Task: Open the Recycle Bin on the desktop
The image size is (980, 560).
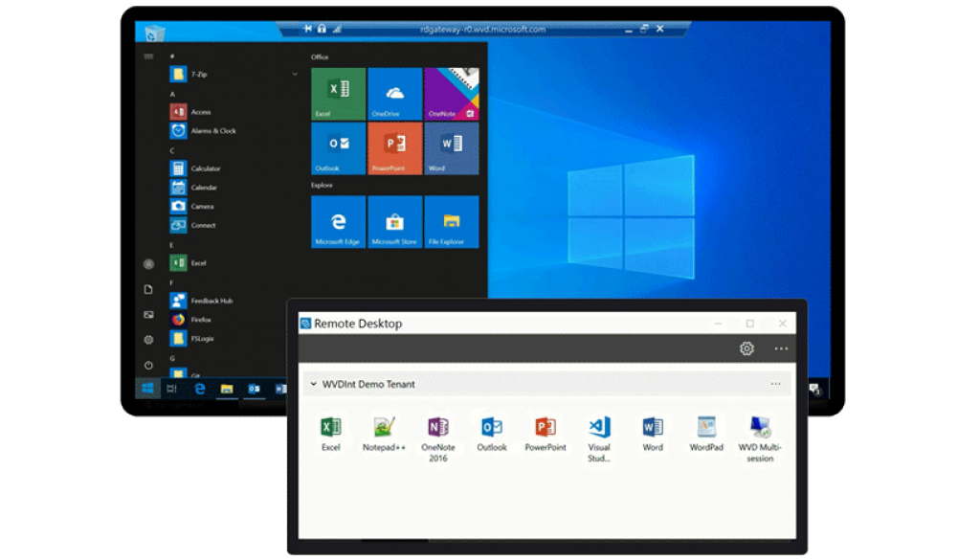Action: [x=152, y=33]
